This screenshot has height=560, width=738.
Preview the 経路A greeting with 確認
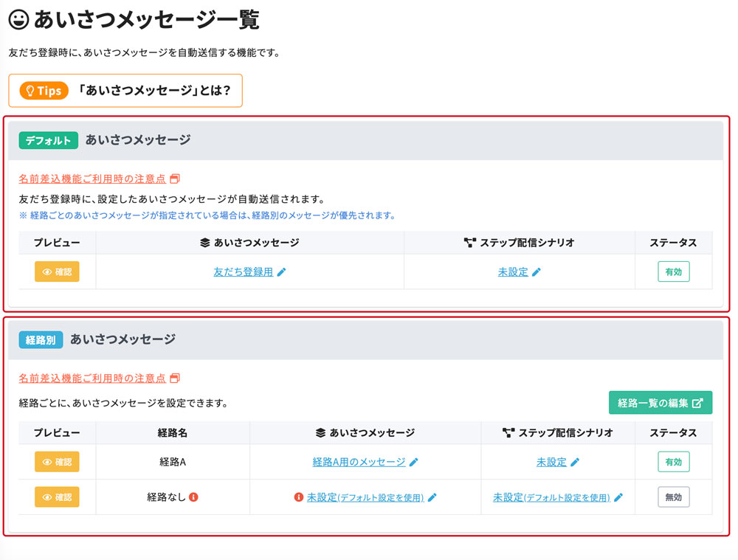(x=57, y=462)
